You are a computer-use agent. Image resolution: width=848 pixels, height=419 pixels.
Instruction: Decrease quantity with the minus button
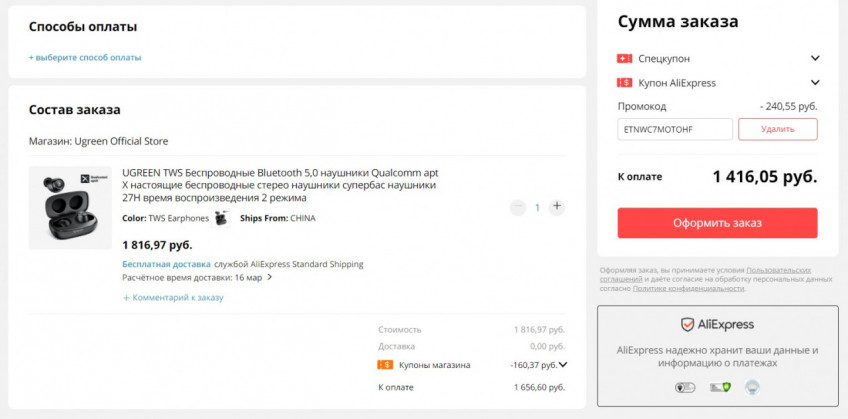[518, 207]
